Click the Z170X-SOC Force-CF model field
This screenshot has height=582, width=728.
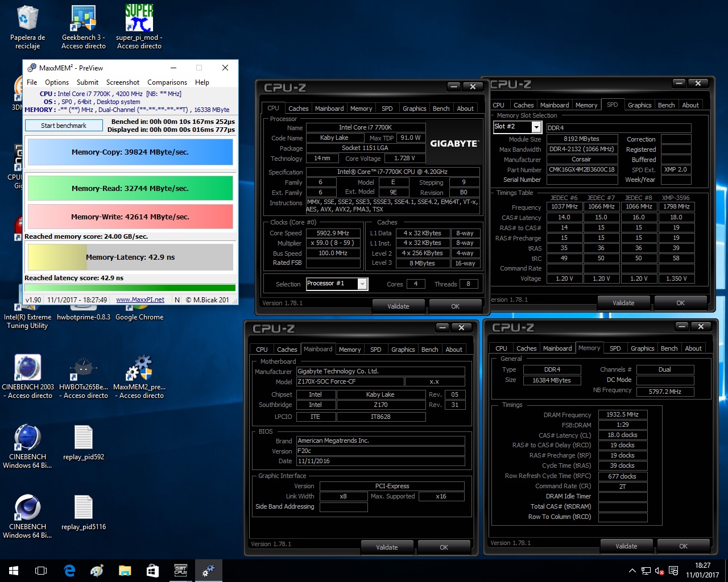[x=350, y=382]
